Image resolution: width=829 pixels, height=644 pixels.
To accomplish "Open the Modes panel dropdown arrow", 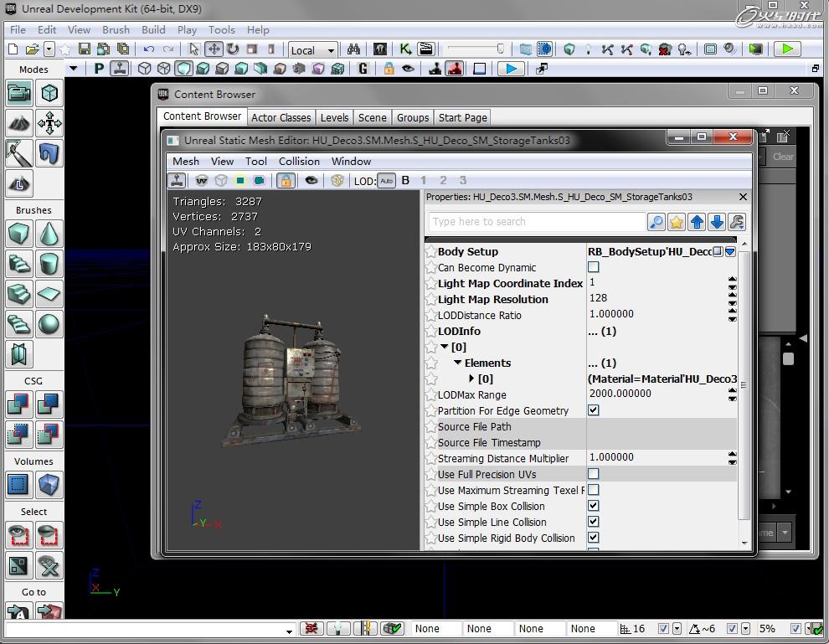I will coord(74,69).
